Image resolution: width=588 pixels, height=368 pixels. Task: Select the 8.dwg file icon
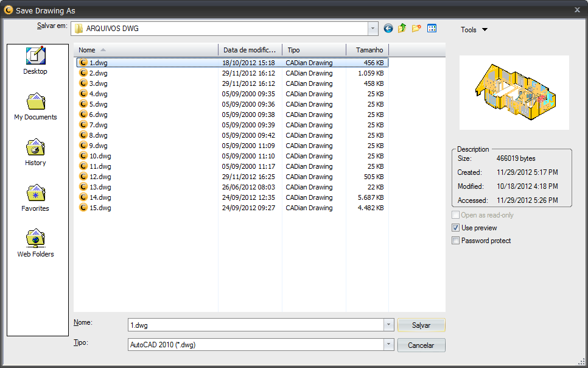point(83,135)
